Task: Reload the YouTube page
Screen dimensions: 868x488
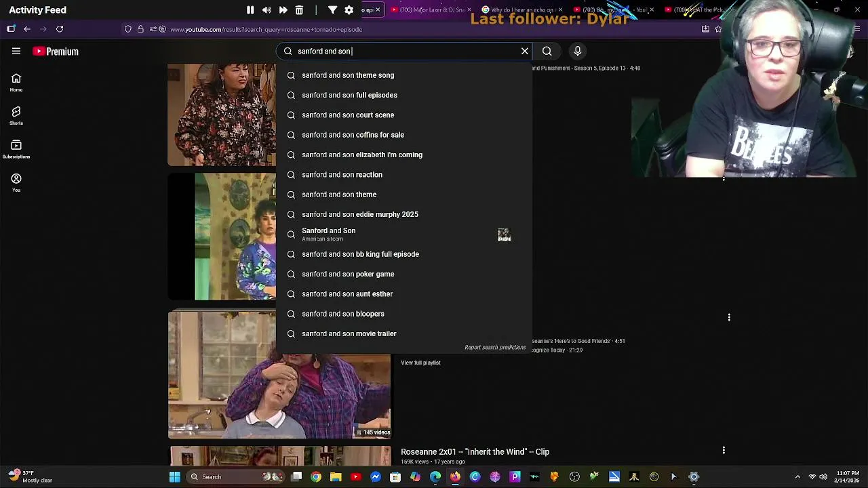Action: (x=60, y=29)
